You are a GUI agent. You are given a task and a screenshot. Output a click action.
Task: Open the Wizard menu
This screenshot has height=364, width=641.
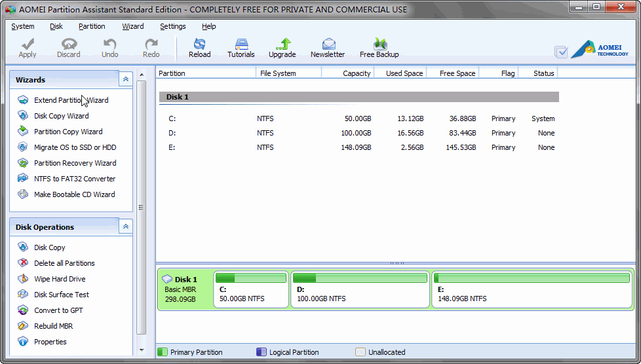click(133, 26)
